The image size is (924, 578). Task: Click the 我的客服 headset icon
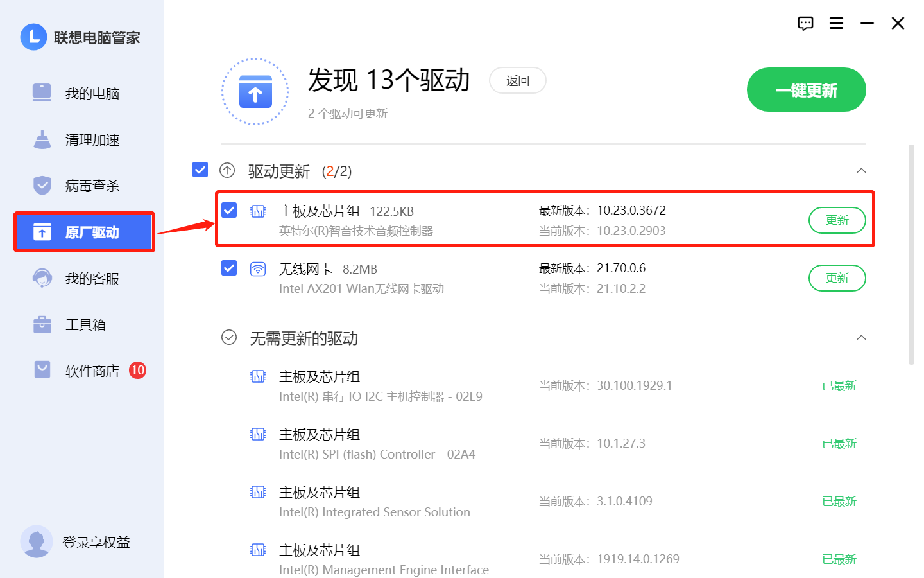(x=42, y=278)
